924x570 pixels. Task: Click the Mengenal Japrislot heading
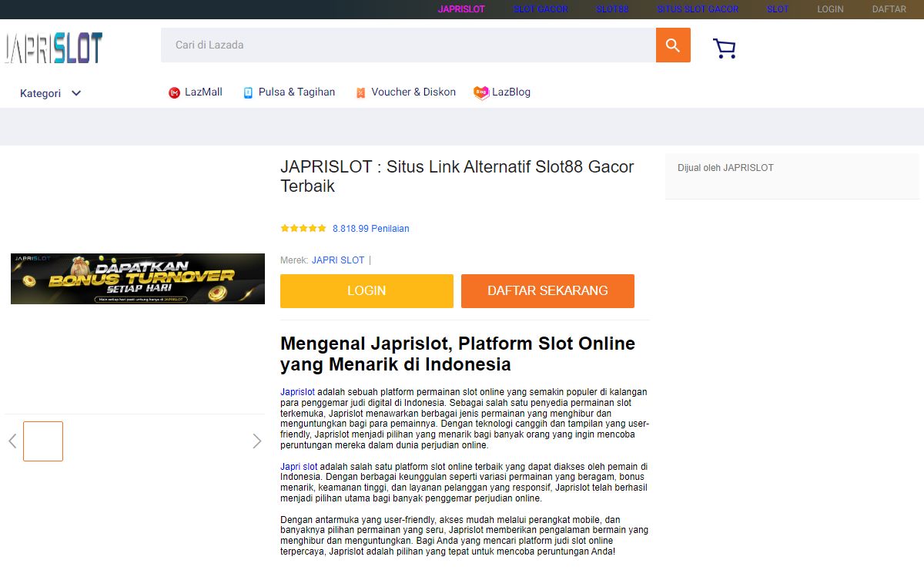(x=457, y=354)
